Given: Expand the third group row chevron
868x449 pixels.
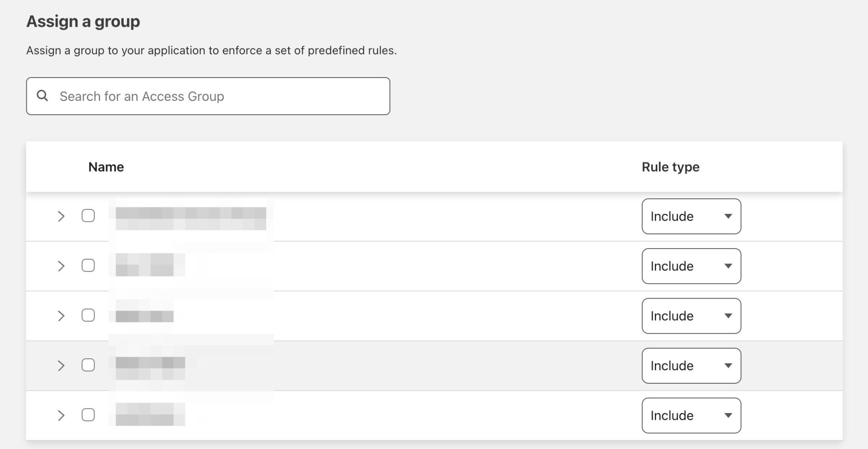Looking at the screenshot, I should click(x=62, y=316).
